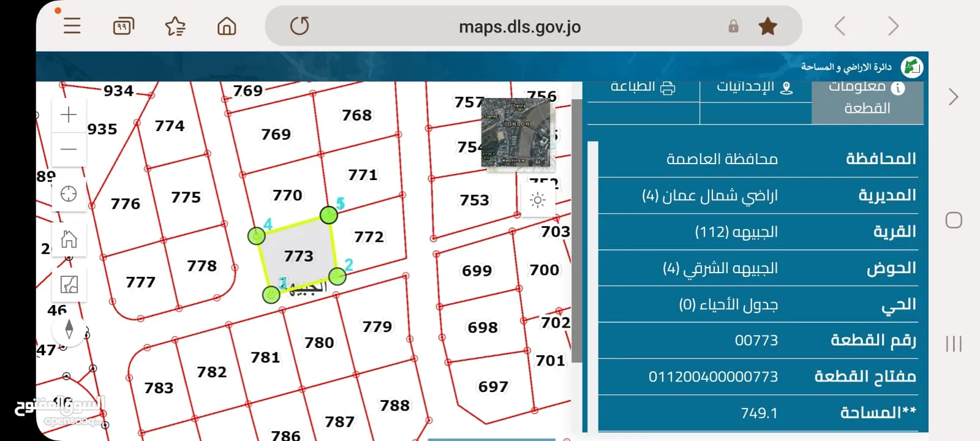Click parcel 698 on the map
The height and width of the screenshot is (441, 980).
(483, 328)
